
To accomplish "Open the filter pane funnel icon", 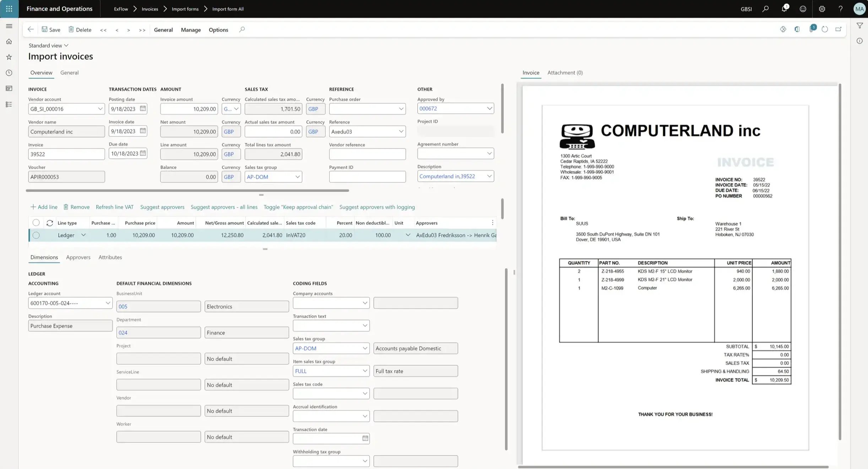I will tap(860, 25).
